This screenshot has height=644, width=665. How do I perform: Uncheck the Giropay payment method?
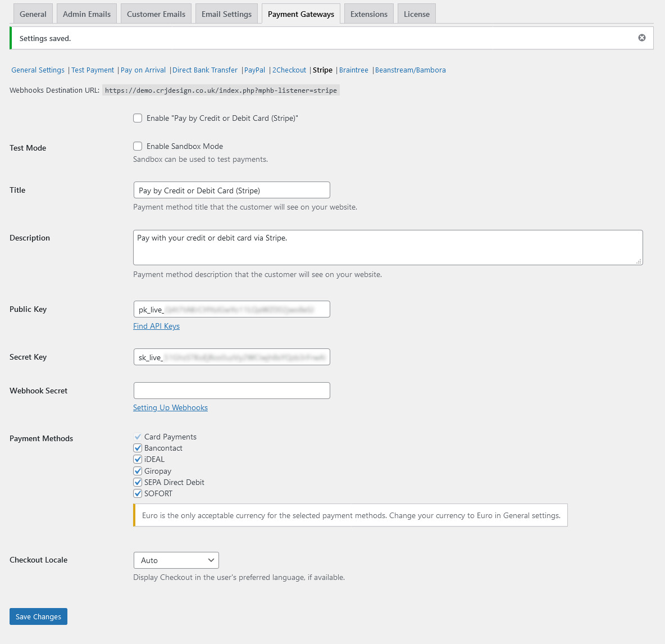click(x=138, y=471)
